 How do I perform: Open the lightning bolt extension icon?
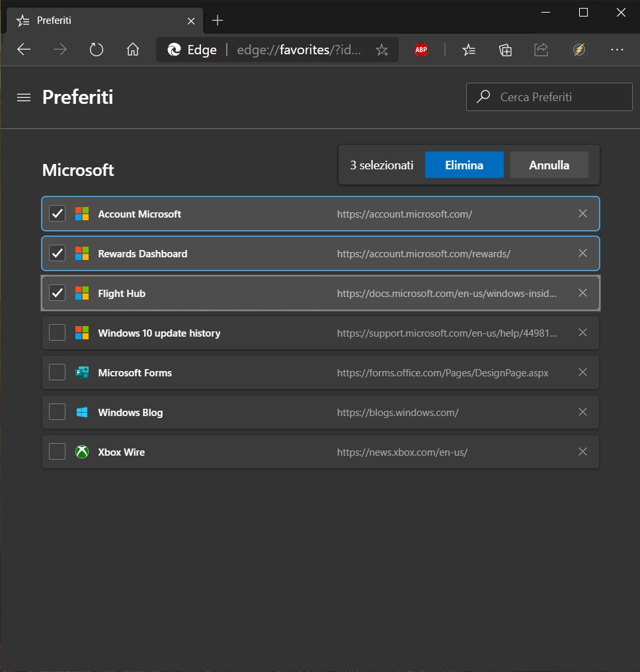click(579, 50)
